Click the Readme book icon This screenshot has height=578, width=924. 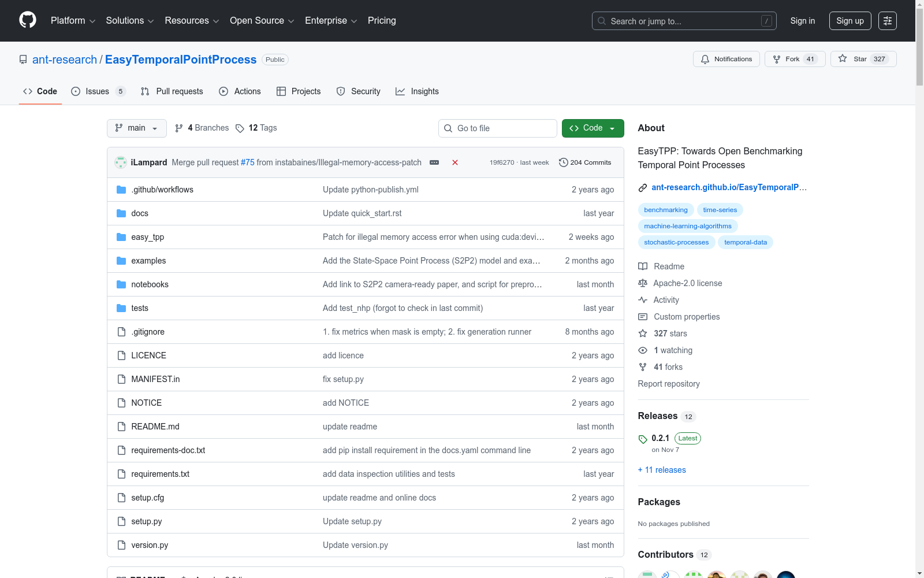click(x=643, y=266)
